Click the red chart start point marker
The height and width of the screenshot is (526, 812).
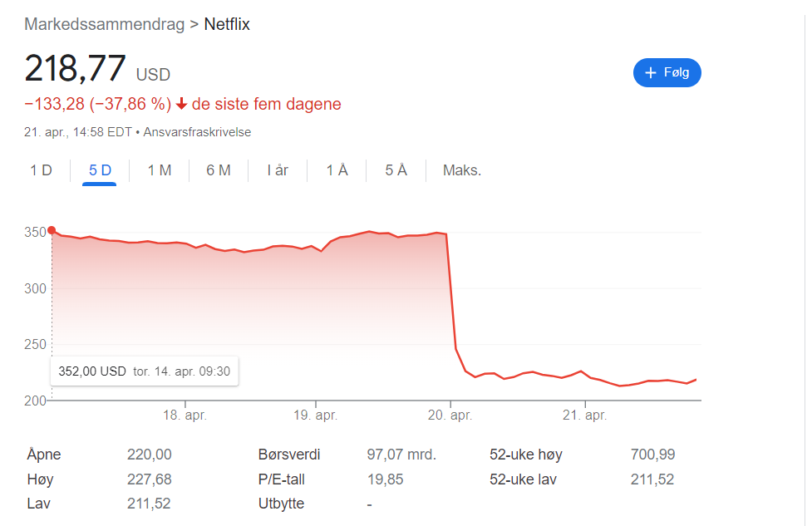click(x=52, y=230)
